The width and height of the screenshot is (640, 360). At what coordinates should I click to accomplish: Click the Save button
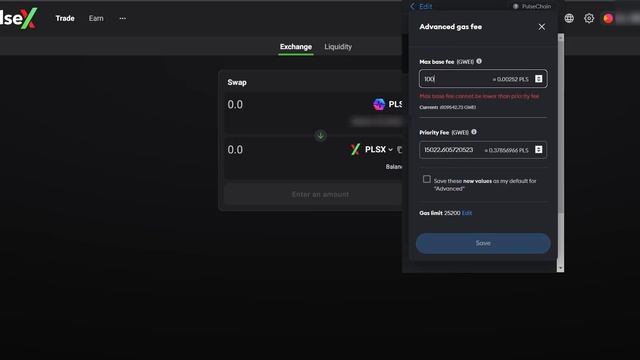pos(483,243)
